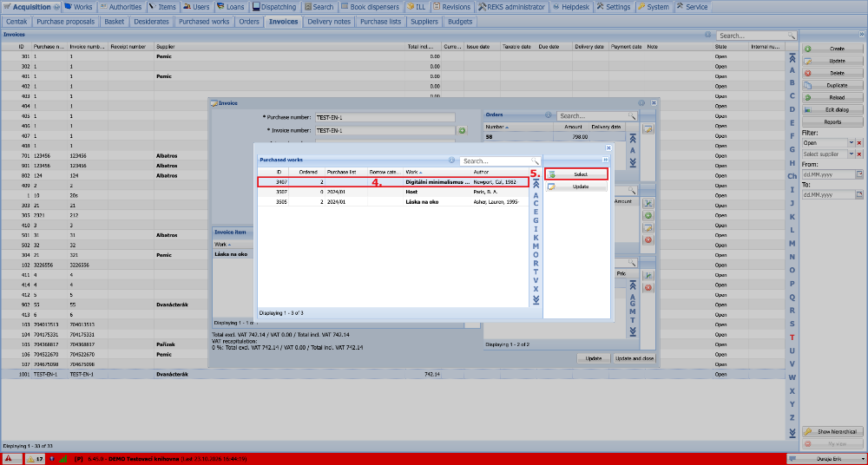Viewport: 868px width, 465px height.
Task: Open the Dispatching module tab
Action: pos(274,7)
